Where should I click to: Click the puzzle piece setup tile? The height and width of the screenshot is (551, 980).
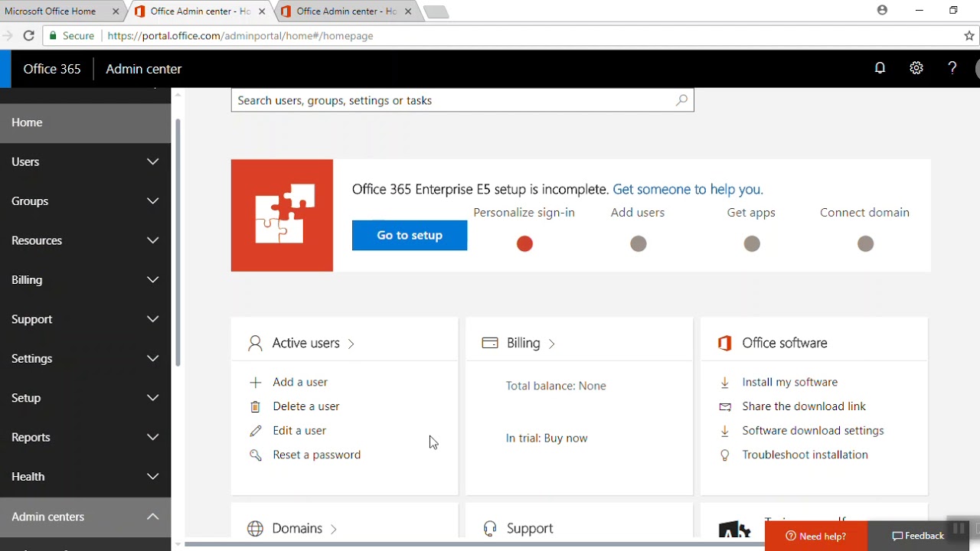[x=282, y=215]
